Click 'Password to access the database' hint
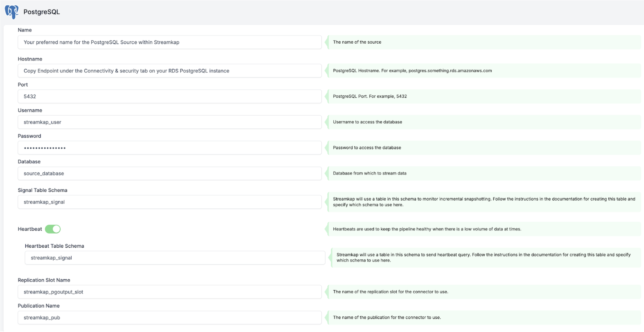This screenshot has width=644, height=332. point(367,148)
